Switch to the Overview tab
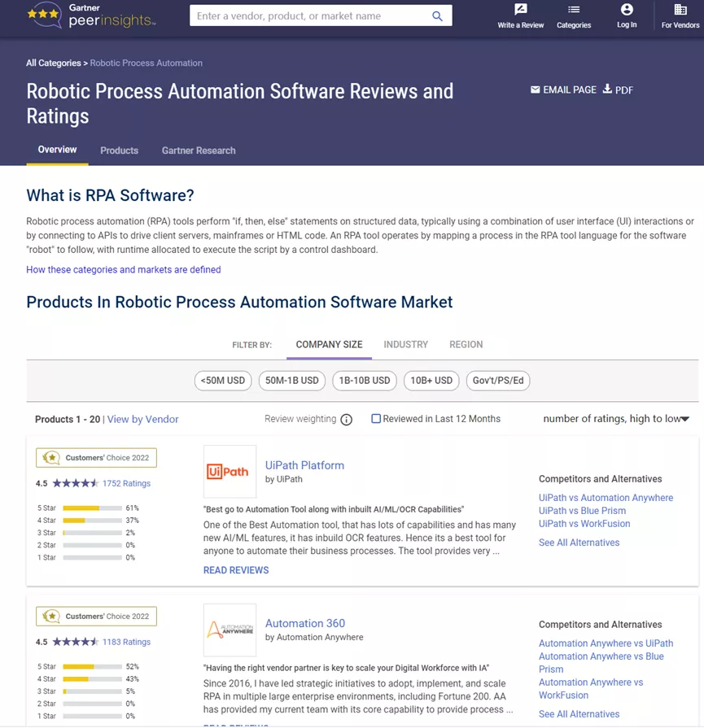704x728 pixels. (x=57, y=150)
